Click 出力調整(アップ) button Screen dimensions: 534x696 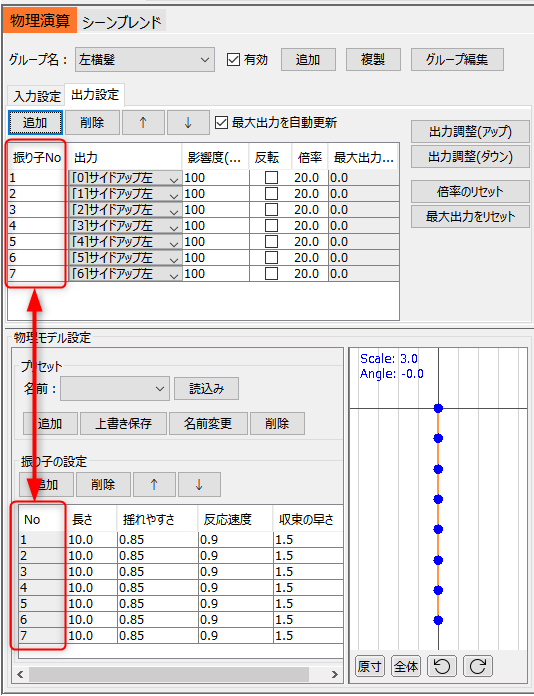(470, 131)
